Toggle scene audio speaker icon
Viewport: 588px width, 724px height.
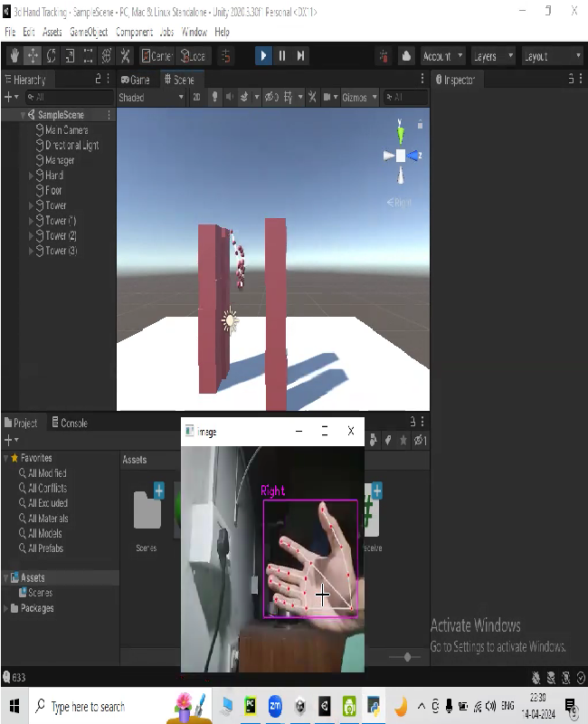230,98
